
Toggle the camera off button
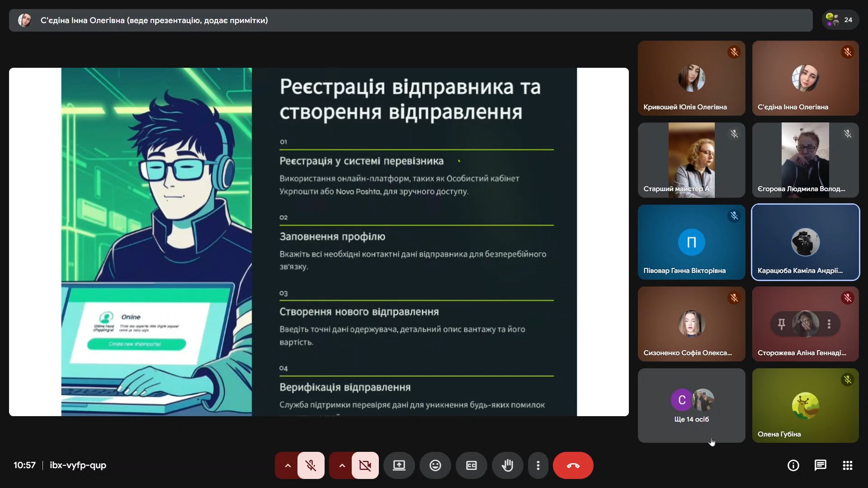point(365,465)
